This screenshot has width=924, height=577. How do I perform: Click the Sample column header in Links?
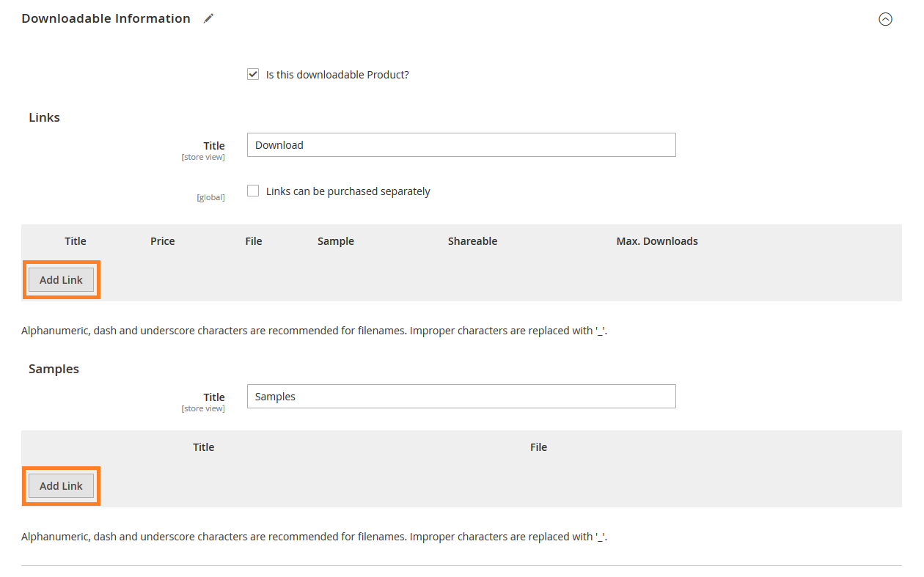tap(336, 240)
